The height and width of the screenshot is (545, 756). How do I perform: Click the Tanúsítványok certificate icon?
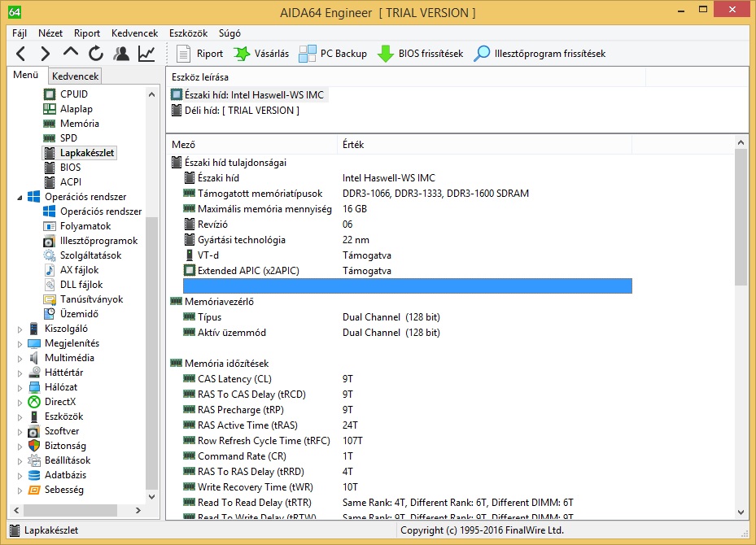click(49, 299)
